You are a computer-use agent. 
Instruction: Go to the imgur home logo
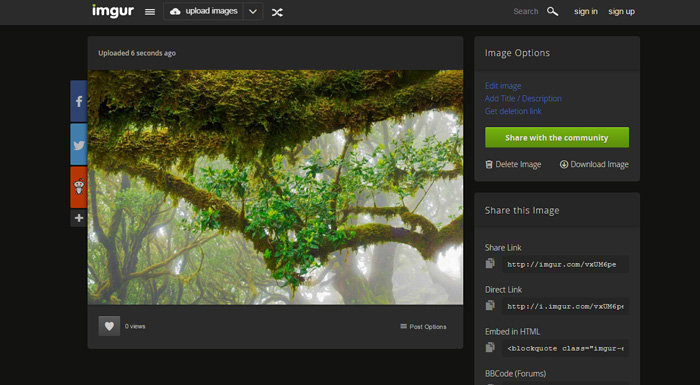click(112, 11)
